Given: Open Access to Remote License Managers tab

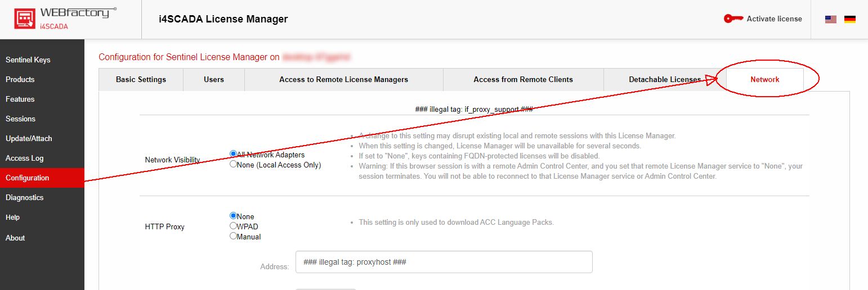Looking at the screenshot, I should (x=343, y=79).
